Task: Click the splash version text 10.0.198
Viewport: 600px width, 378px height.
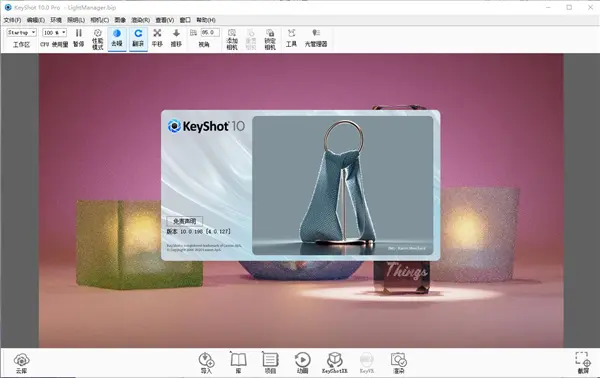Action: tap(192, 231)
